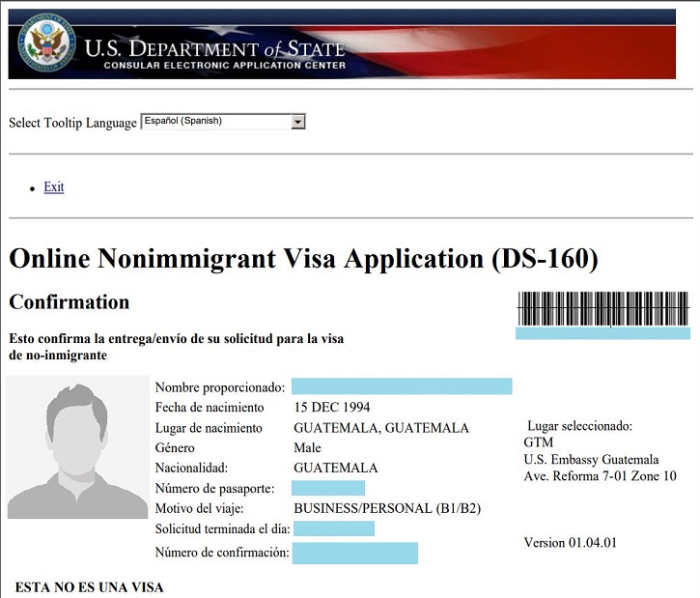Click the U.S. Department of State banner title
Image resolution: width=700 pixels, height=598 pixels.
click(214, 48)
